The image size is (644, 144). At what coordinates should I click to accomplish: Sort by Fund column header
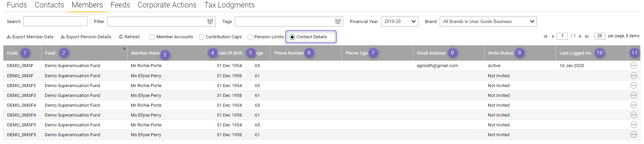click(x=50, y=53)
